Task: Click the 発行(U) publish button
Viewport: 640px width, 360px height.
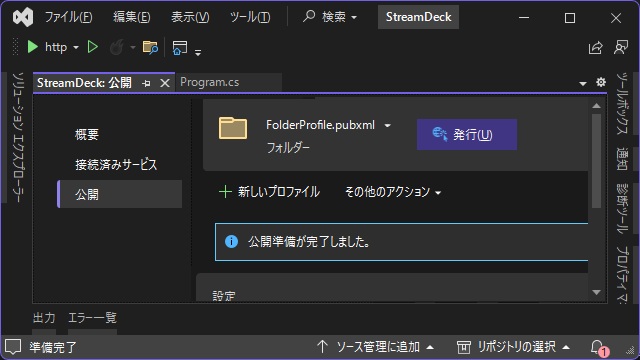Action: point(467,134)
